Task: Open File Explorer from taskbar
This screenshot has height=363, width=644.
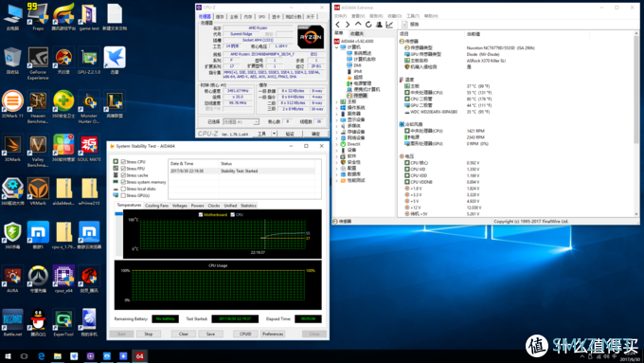Action: click(58, 356)
